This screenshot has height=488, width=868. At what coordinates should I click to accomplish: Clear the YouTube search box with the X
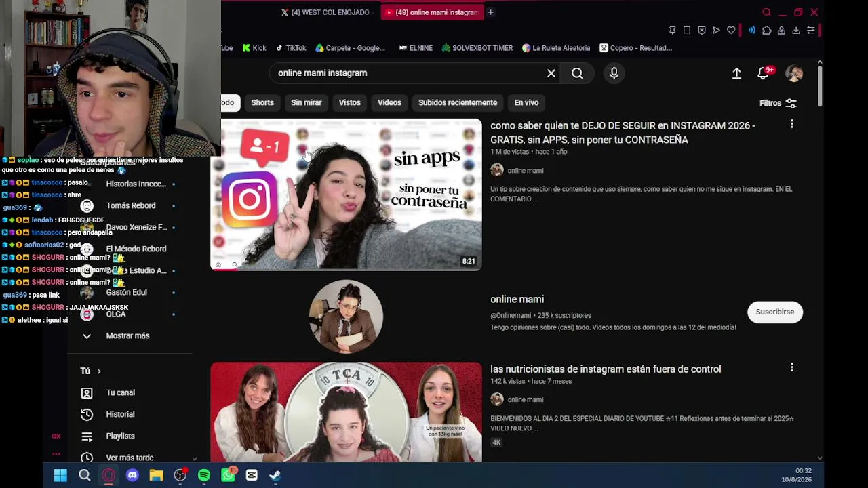(551, 73)
